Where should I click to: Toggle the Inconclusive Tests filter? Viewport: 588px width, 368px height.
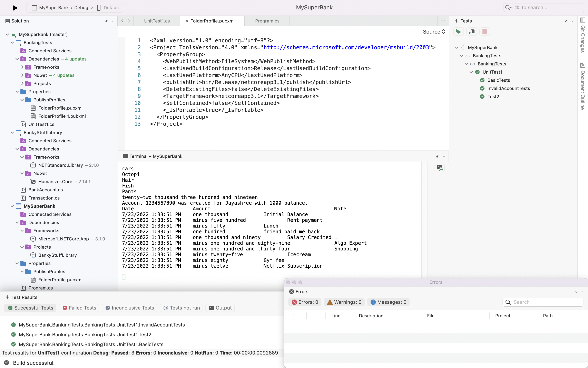(130, 308)
